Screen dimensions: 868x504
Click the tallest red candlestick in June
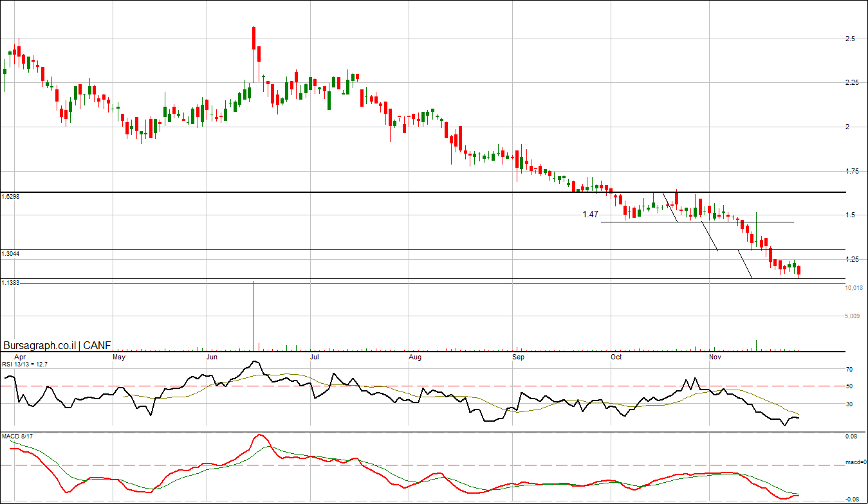point(254,37)
